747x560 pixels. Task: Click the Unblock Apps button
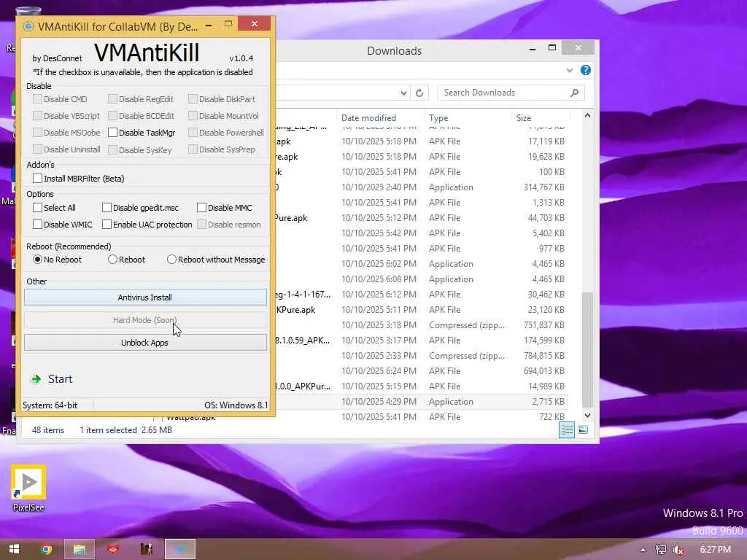coord(145,343)
